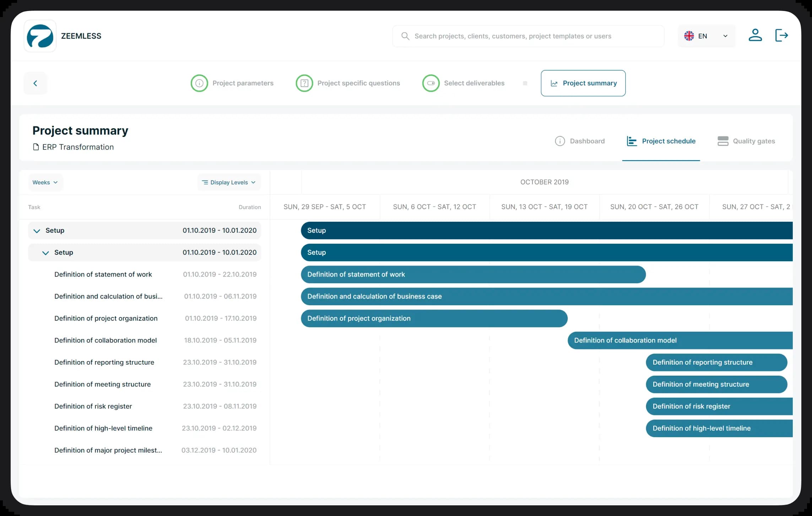Click the Project summary step button
Screen dimensions: 812x516
pyautogui.click(x=583, y=83)
